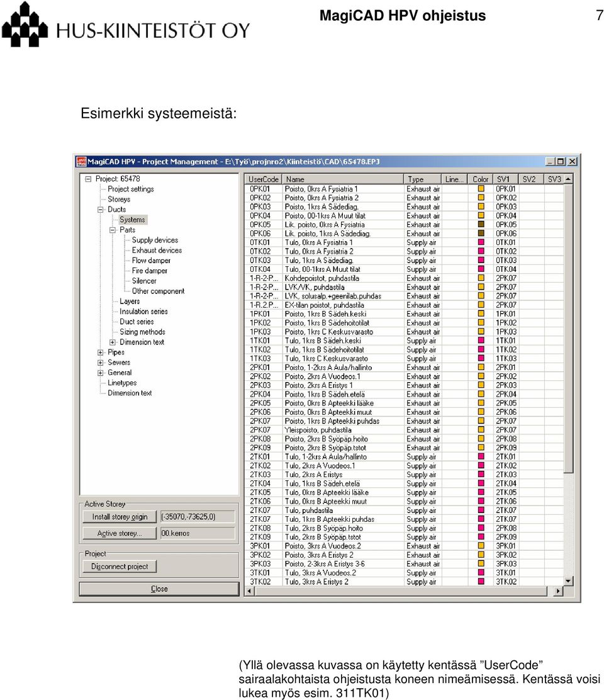Click the SV2 column header
The width and height of the screenshot is (604, 700).
click(531, 179)
